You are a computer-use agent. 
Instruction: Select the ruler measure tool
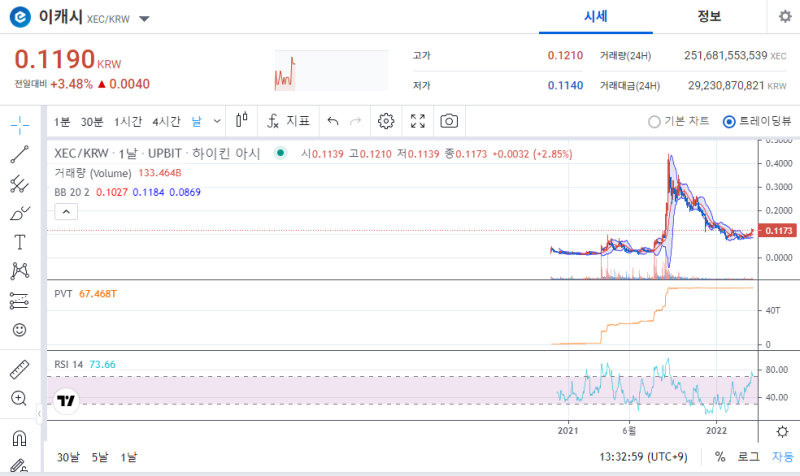(19, 369)
